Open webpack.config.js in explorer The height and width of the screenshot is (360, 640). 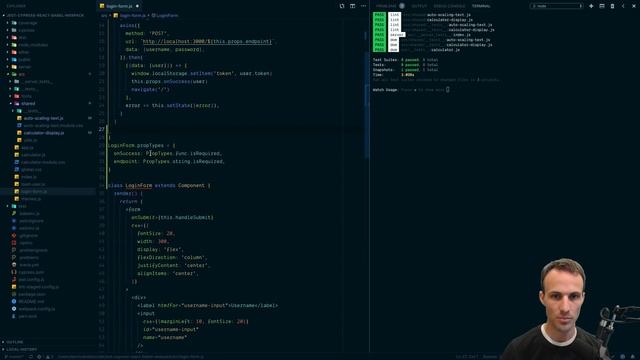(36, 309)
